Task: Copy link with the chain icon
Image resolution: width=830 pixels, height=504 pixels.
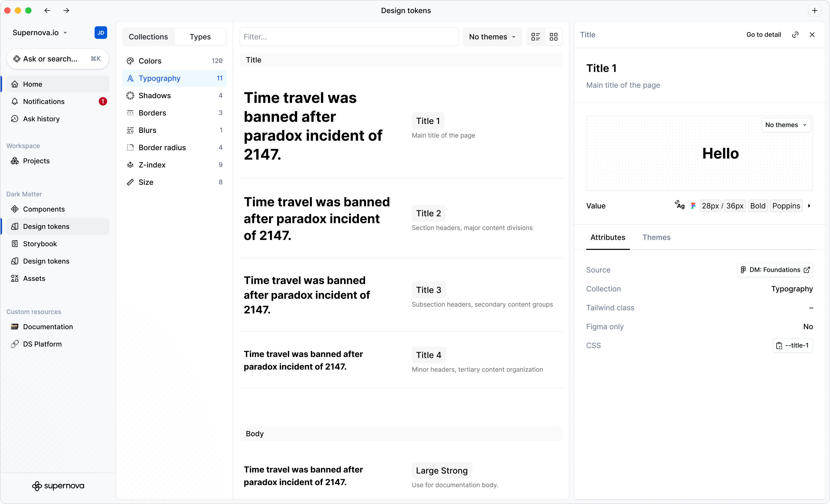Action: click(795, 35)
